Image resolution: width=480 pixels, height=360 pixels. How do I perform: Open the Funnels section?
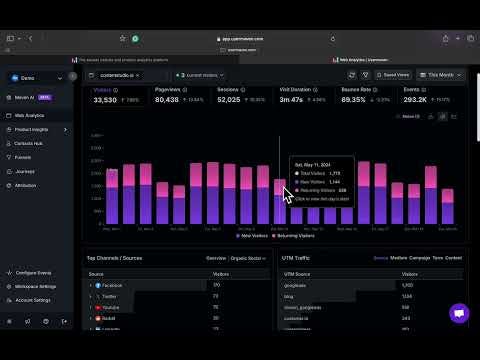coord(23,157)
